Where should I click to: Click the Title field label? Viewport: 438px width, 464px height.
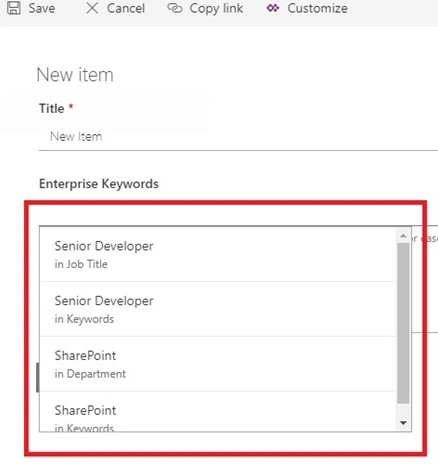[x=52, y=109]
